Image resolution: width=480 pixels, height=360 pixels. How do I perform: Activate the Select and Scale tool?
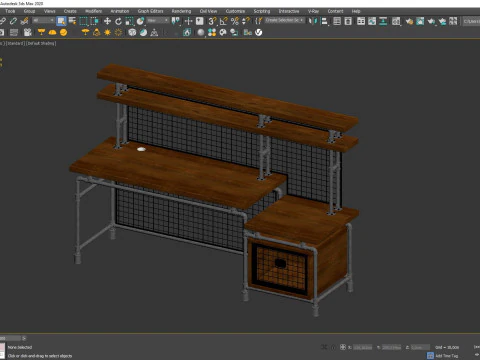point(129,21)
